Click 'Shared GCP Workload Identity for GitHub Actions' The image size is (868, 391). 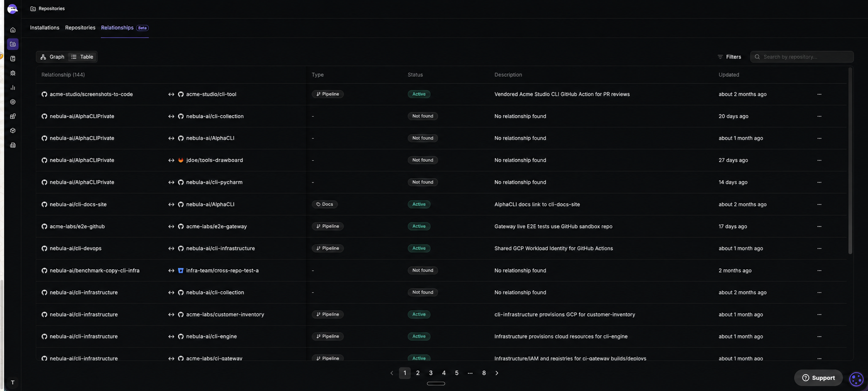coord(554,248)
